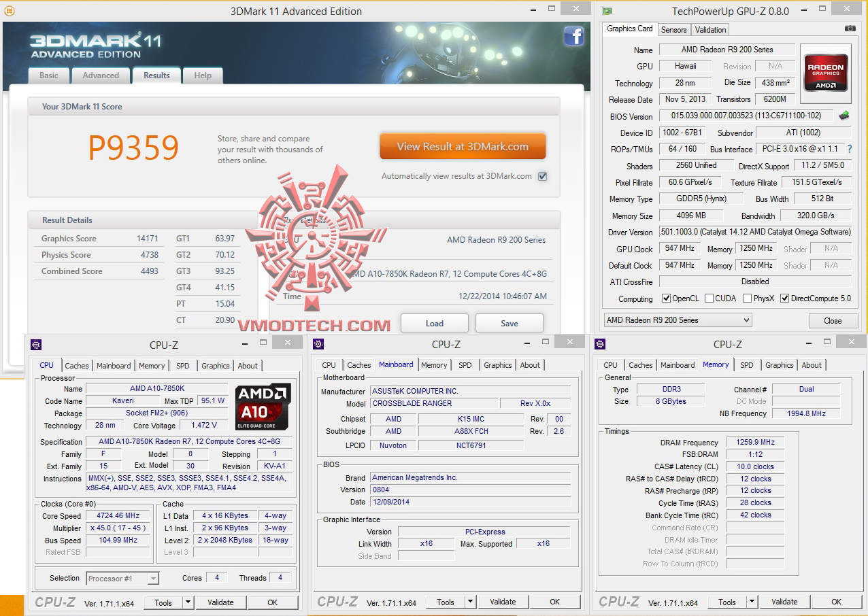The image size is (868, 616).
Task: Click the Core Speed value field
Action: tap(118, 515)
